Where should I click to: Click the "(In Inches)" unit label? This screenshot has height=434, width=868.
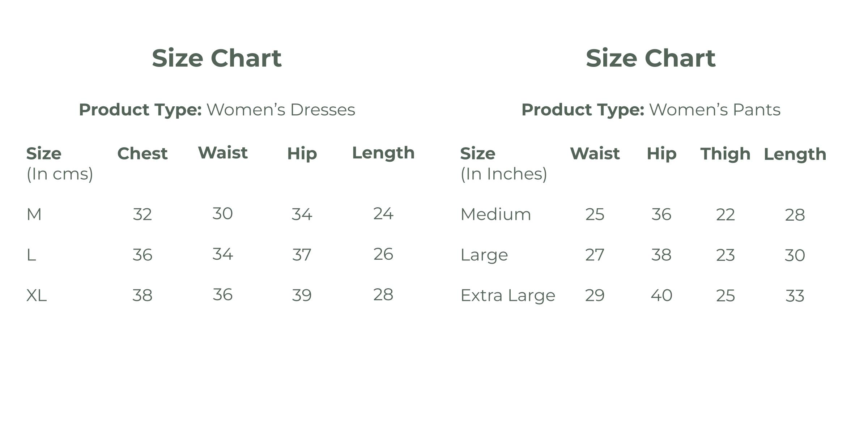(503, 174)
